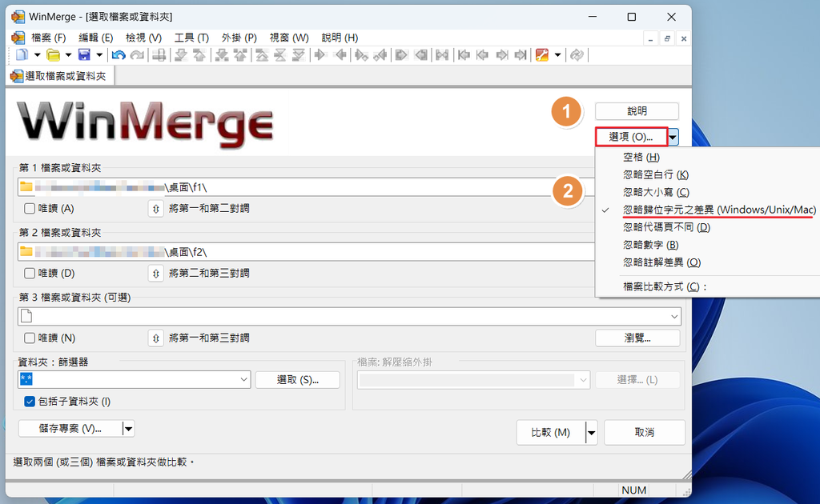
Task: Select 空格 (H) submenu entry
Action: pos(708,158)
